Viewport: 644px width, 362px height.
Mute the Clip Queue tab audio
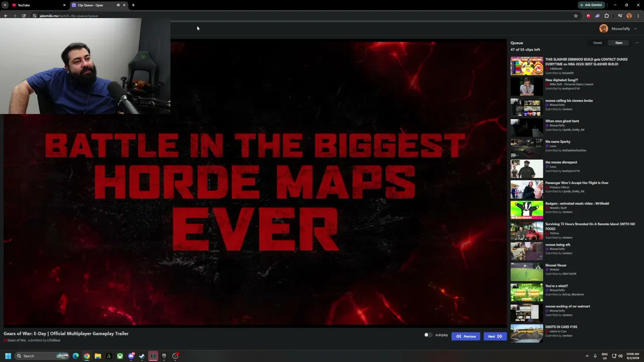[118, 5]
